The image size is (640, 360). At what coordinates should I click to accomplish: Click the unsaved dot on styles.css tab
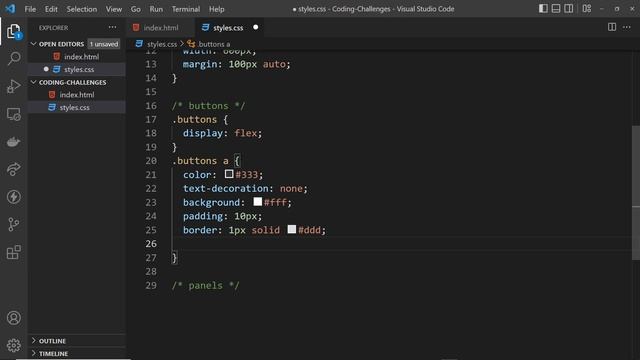(x=256, y=27)
